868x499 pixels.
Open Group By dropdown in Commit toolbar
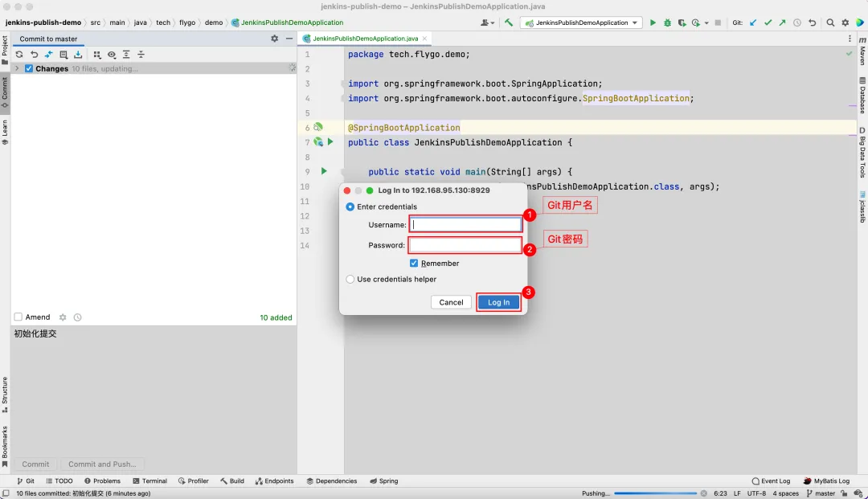click(x=97, y=54)
